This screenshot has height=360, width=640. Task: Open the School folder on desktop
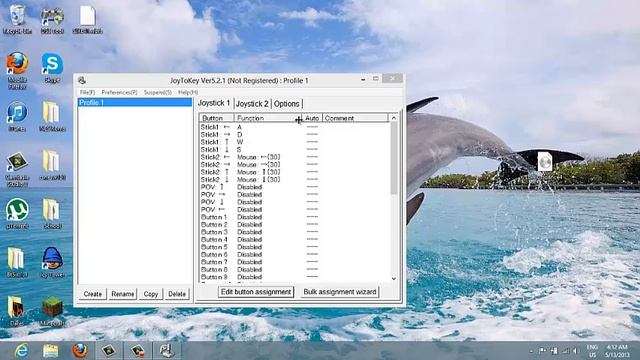pos(52,214)
